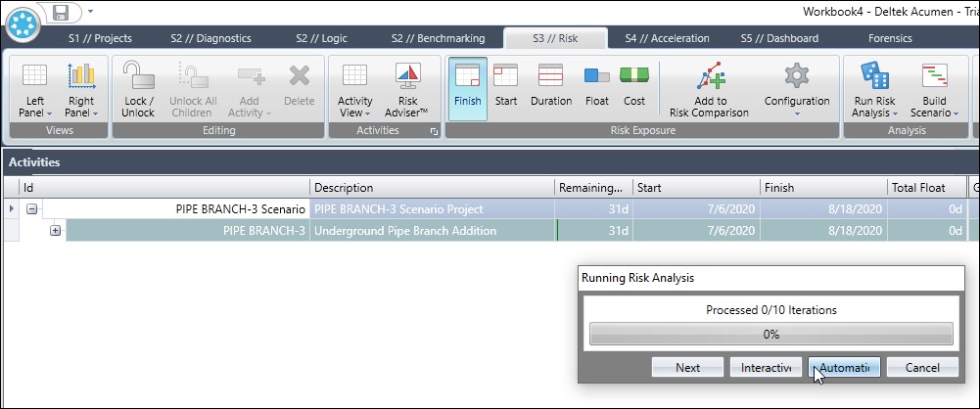Viewport: 980px width, 409px height.
Task: Click the 'PIPE BRANCH-3 Scenario' Id cell
Action: [175, 209]
